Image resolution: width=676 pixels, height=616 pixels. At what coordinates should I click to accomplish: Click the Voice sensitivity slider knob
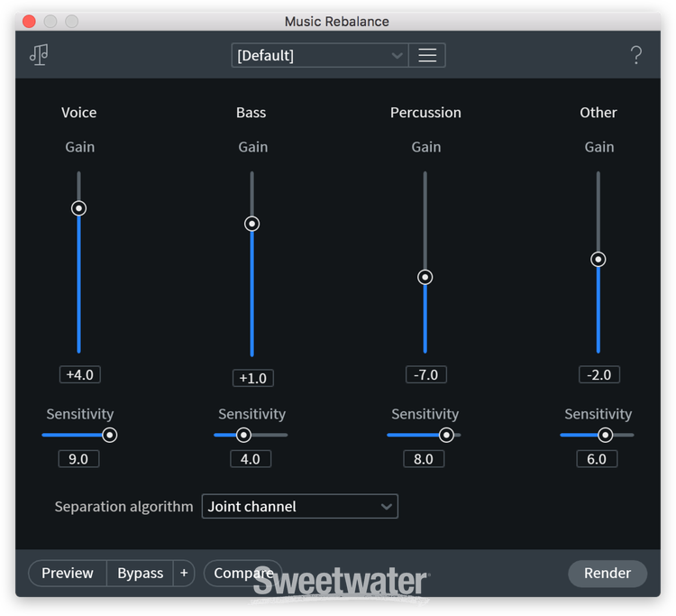tap(109, 435)
